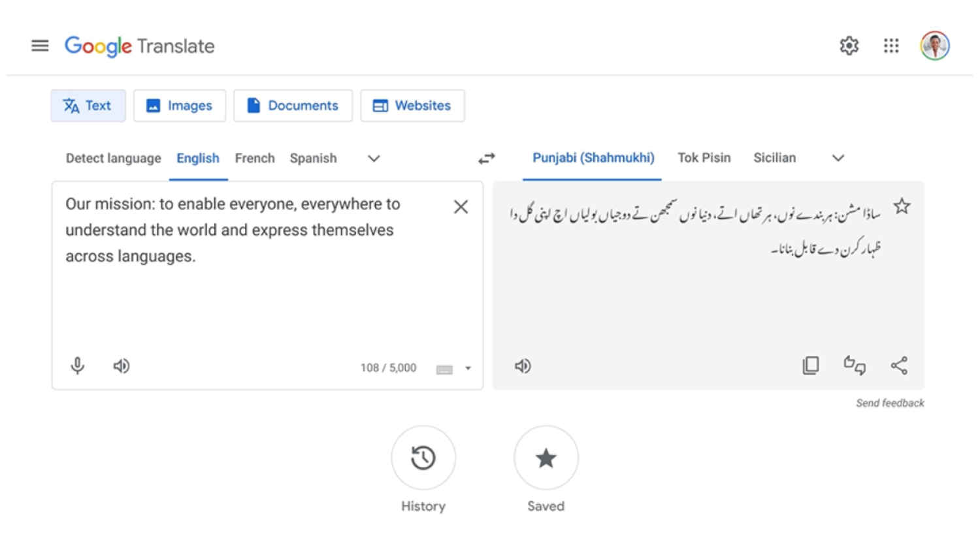Swap the translation languages
The height and width of the screenshot is (551, 980).
486,158
